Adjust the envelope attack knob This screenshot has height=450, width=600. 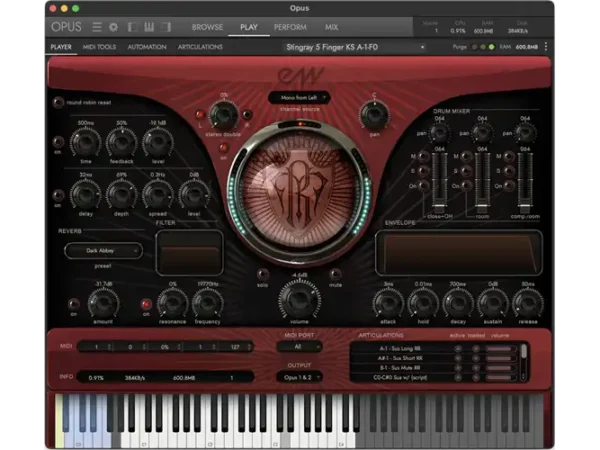[388, 304]
